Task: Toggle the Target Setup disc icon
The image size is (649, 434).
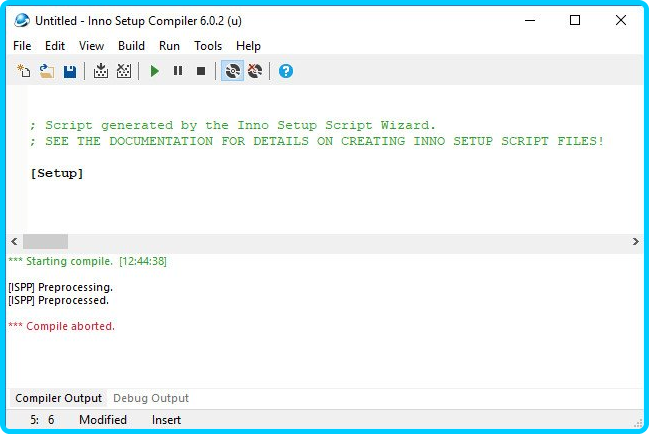Action: [232, 71]
